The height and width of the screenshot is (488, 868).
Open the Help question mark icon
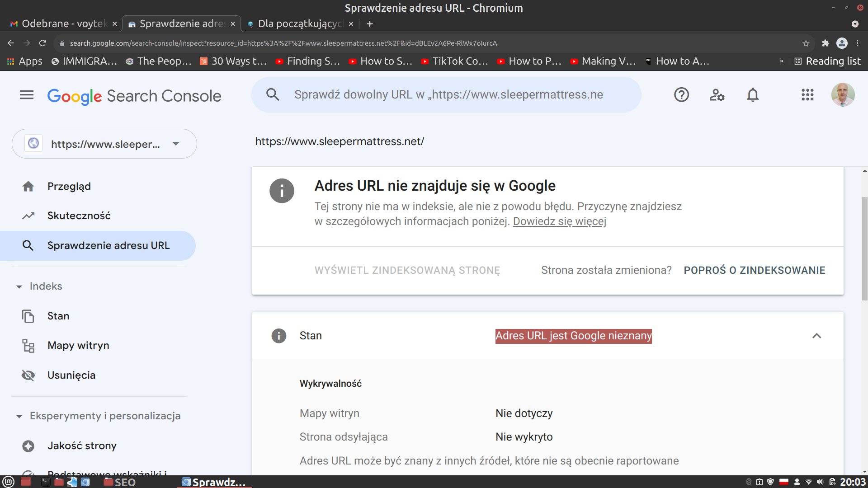[x=681, y=95]
